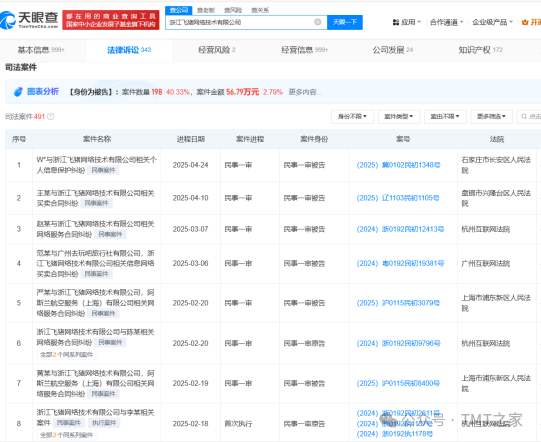Click the help icon next to 司法案件 491

pyautogui.click(x=51, y=117)
